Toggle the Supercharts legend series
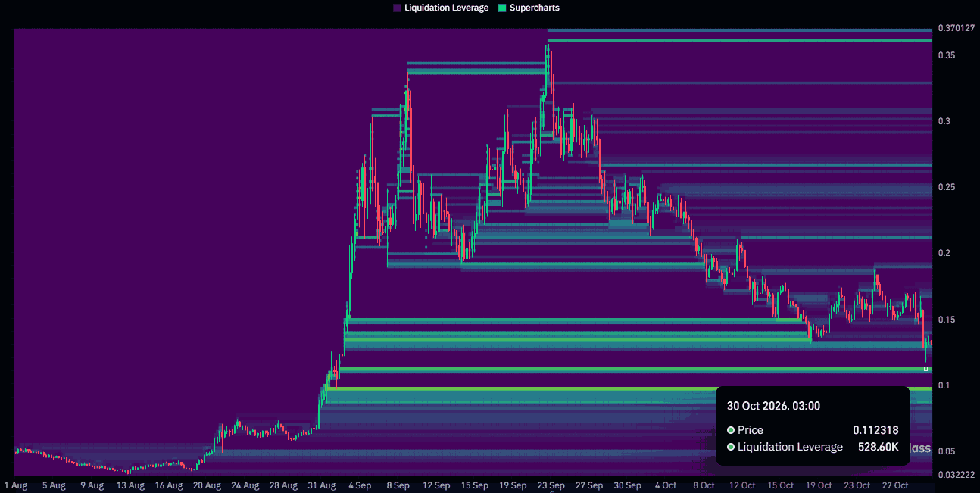980x493 pixels. pyautogui.click(x=529, y=8)
